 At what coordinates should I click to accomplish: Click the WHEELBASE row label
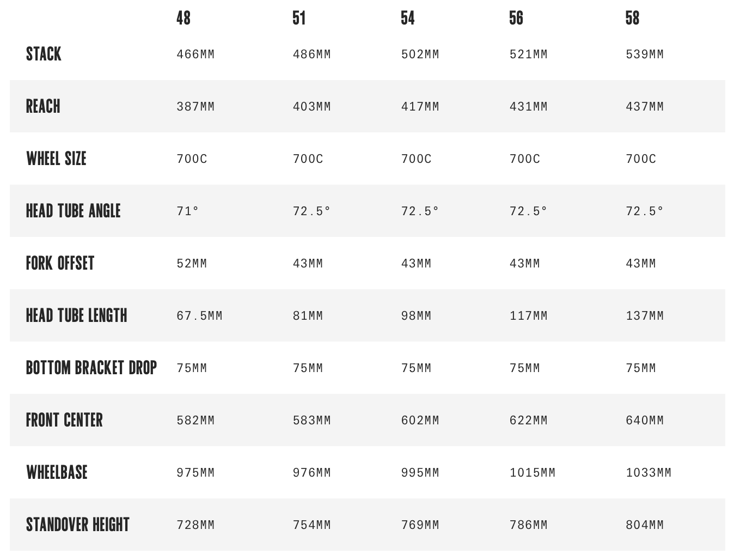click(57, 472)
